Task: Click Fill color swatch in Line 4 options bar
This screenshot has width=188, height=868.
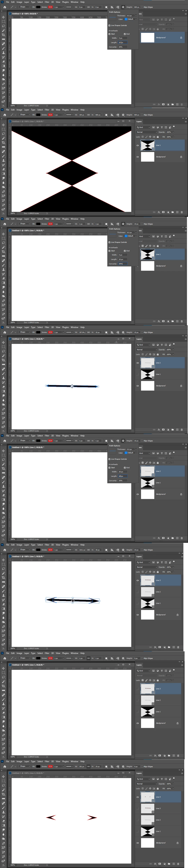Action: pyautogui.click(x=38, y=766)
